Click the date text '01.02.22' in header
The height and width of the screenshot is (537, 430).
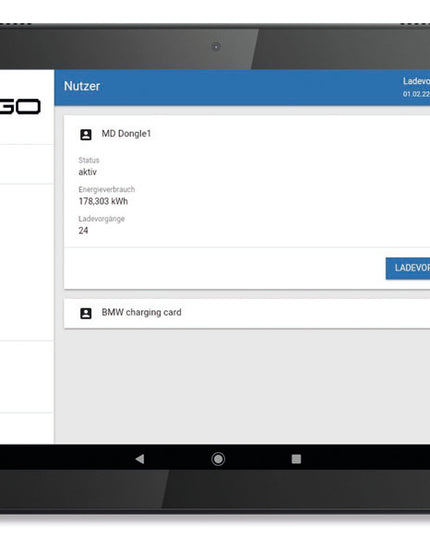coord(416,94)
